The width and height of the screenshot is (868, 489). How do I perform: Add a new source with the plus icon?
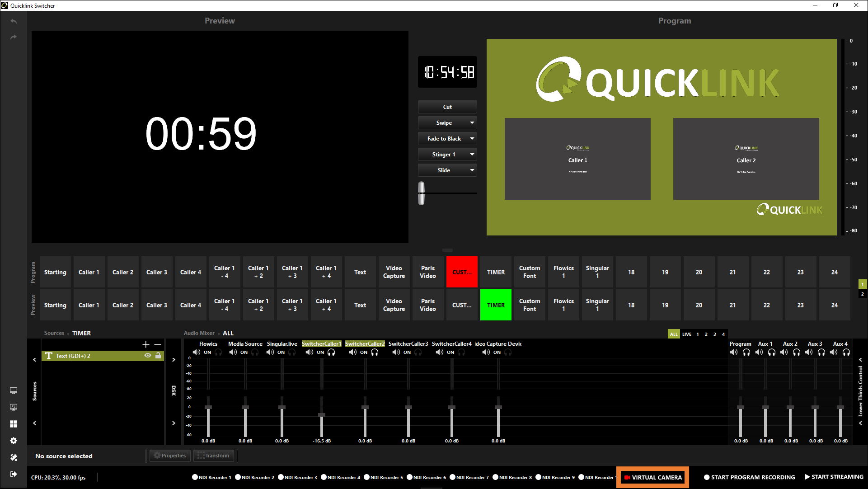pyautogui.click(x=146, y=344)
